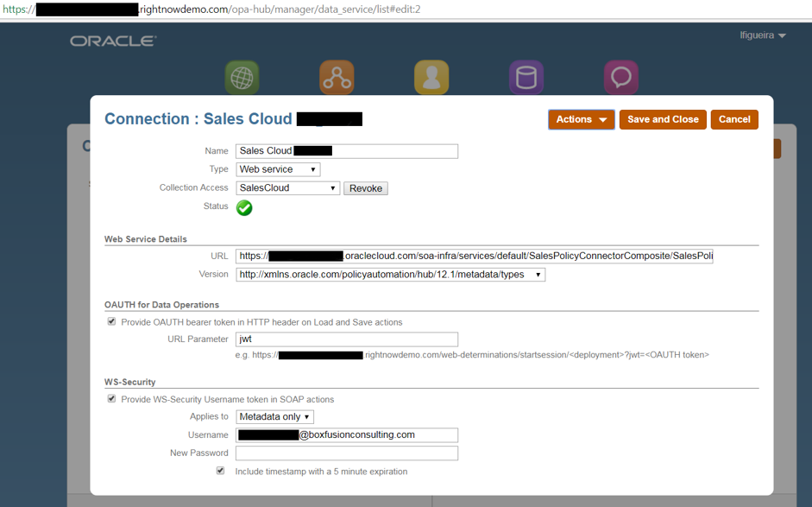Viewport: 812px width, 507px height.
Task: Open the Applies to Metadata only dropdown
Action: (x=275, y=417)
